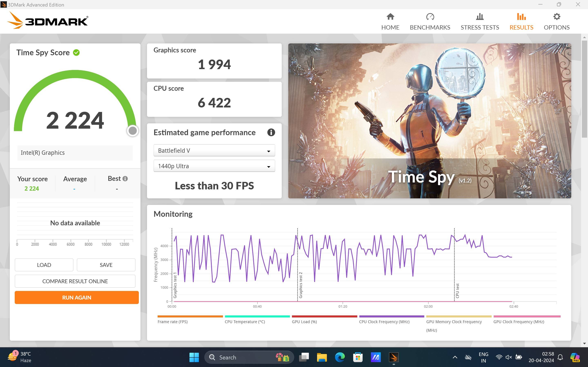The height and width of the screenshot is (367, 588).
Task: Open Options gear icon
Action: (x=556, y=17)
